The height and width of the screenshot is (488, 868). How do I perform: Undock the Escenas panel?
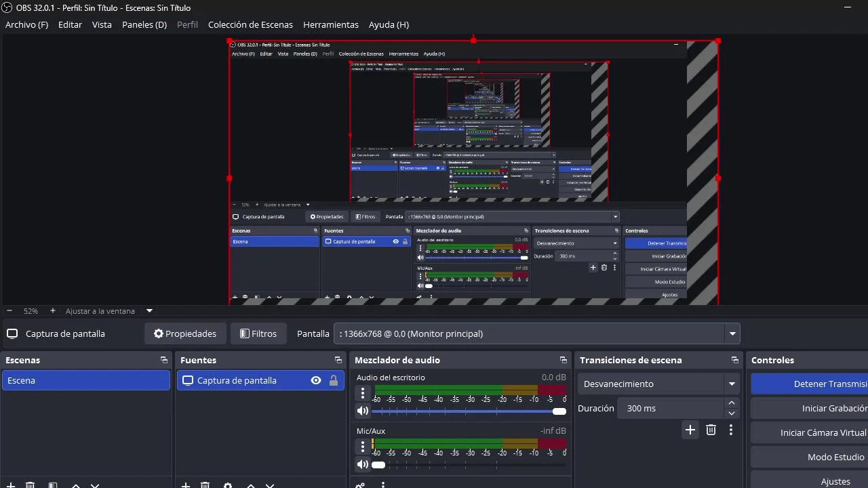[x=163, y=360]
